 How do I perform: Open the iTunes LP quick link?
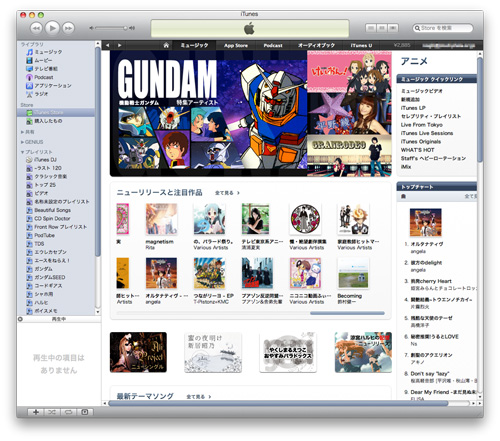[413, 108]
